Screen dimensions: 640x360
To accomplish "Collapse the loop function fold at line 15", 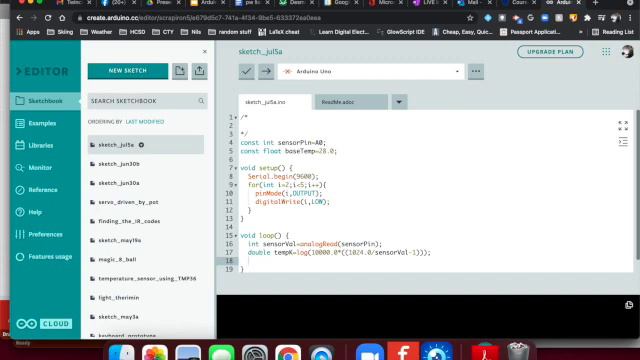I will (x=236, y=236).
